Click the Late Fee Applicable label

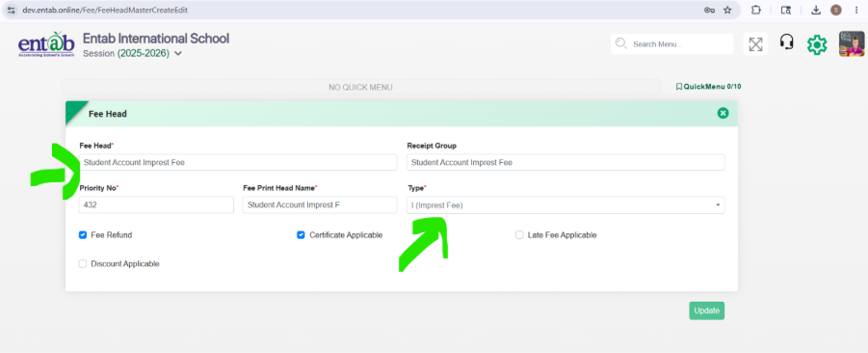pyautogui.click(x=562, y=235)
